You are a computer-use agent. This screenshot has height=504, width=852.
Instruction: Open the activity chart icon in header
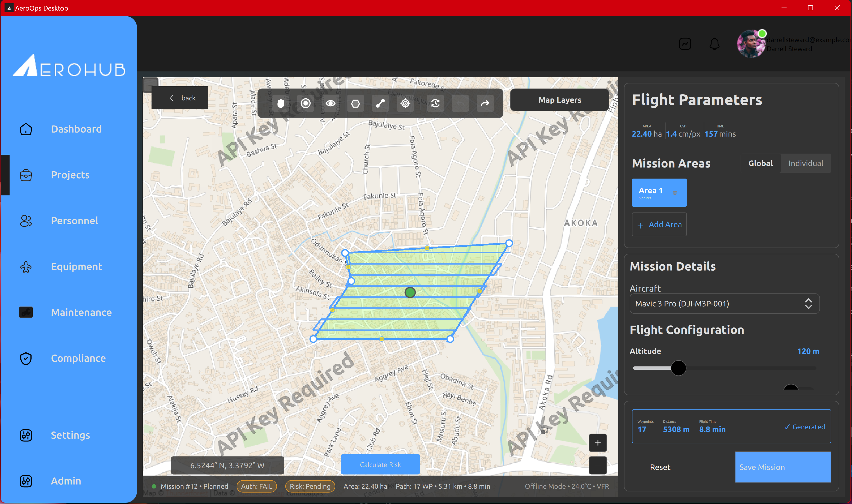(685, 44)
